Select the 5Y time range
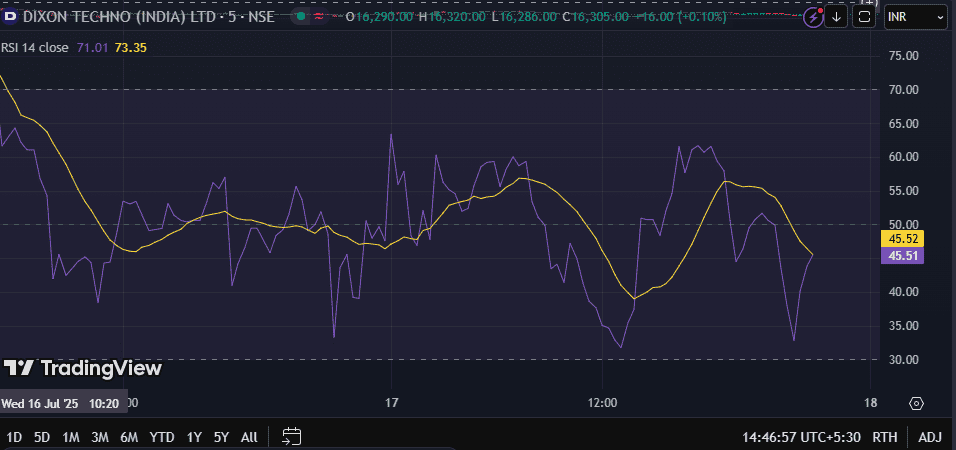This screenshot has width=956, height=450. (221, 437)
